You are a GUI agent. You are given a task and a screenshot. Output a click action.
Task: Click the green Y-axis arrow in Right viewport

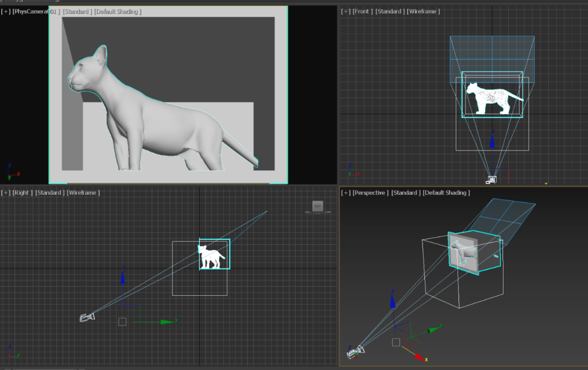coord(168,322)
